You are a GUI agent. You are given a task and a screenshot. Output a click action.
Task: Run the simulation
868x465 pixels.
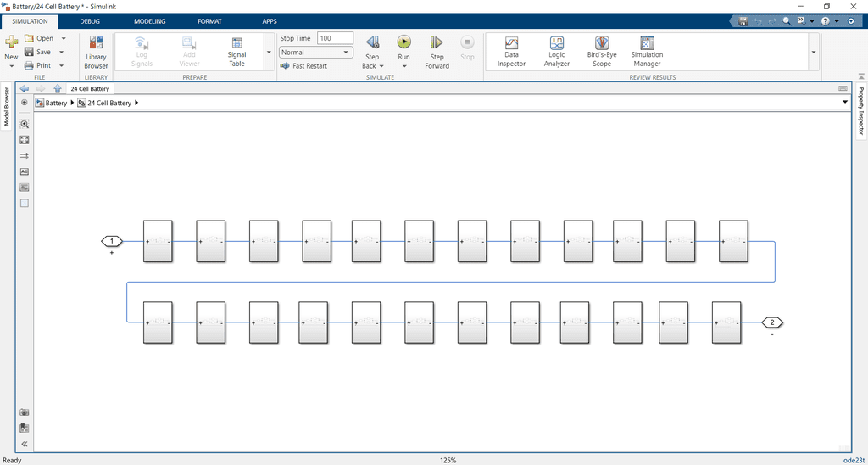403,42
